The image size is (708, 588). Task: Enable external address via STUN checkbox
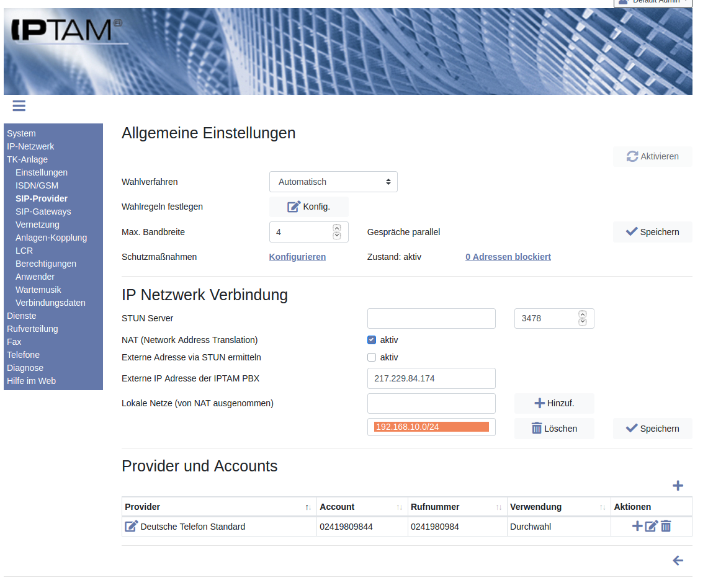coord(372,357)
